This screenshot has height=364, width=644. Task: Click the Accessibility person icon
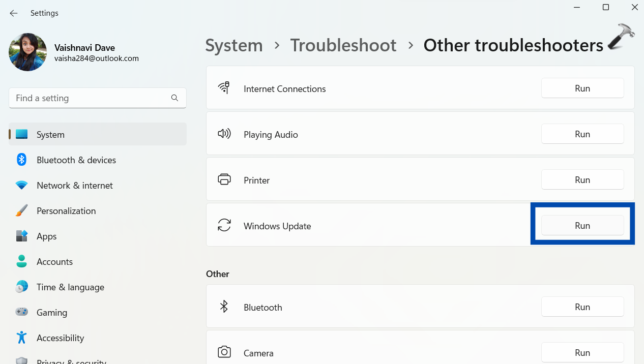tap(21, 338)
